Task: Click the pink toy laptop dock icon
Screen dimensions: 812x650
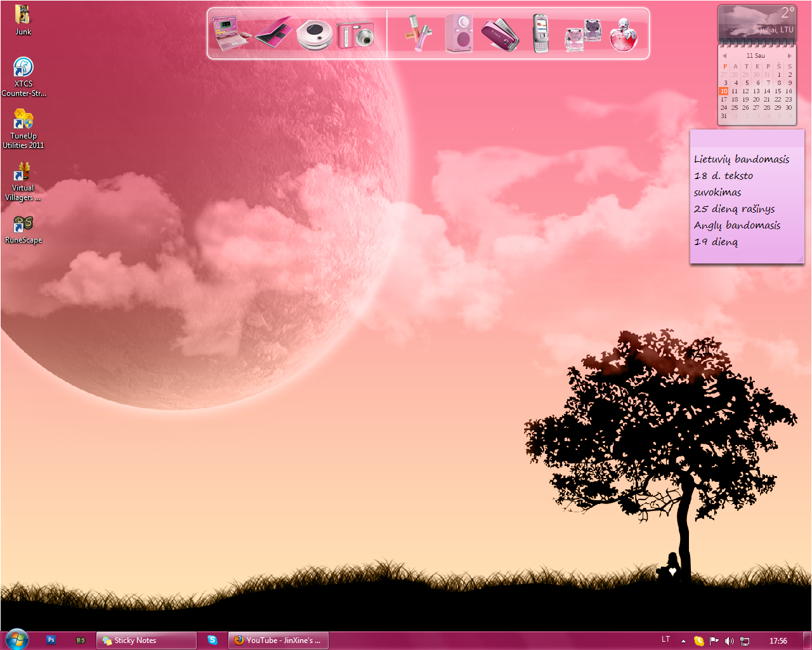Action: click(231, 33)
